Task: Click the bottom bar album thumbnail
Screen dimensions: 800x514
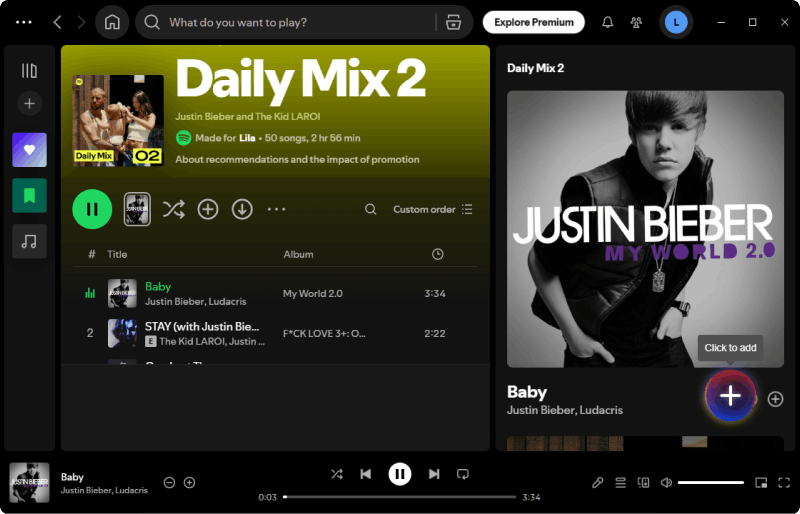Action: click(x=30, y=482)
